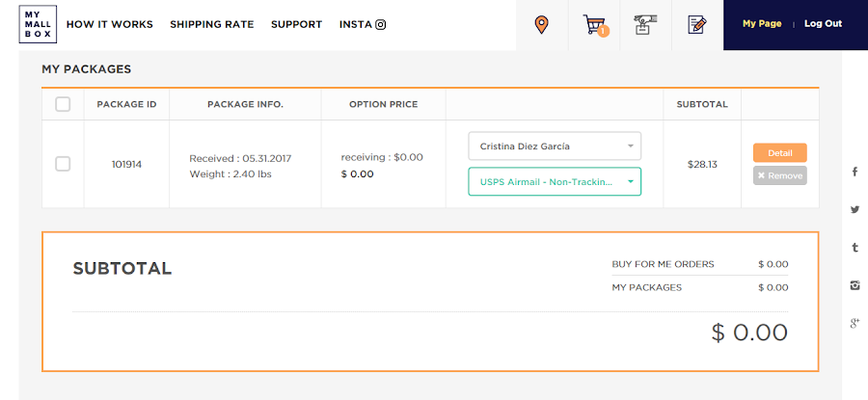
Task: Click the My Mall Box logo
Action: click(38, 25)
